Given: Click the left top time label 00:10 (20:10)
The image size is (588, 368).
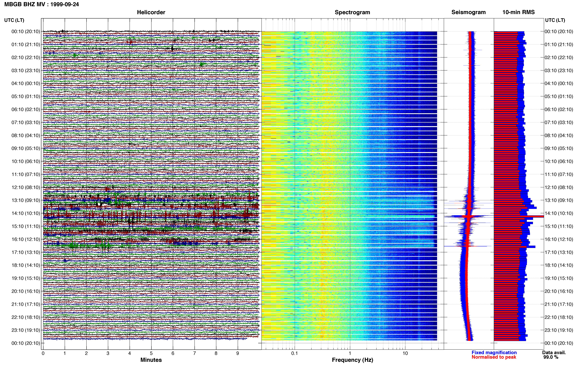Looking at the screenshot, I should (x=26, y=31).
